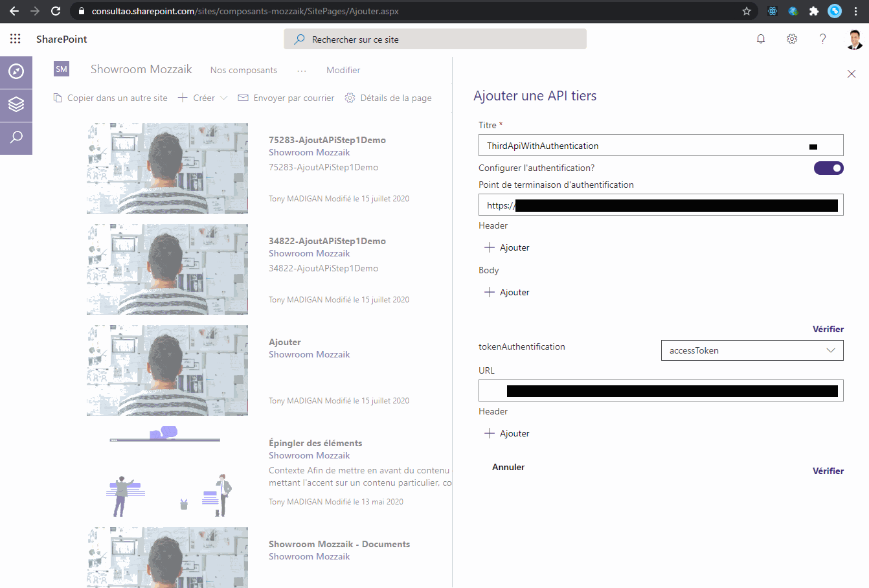Click the Rechercher sur ce site search box
869x588 pixels.
(435, 39)
